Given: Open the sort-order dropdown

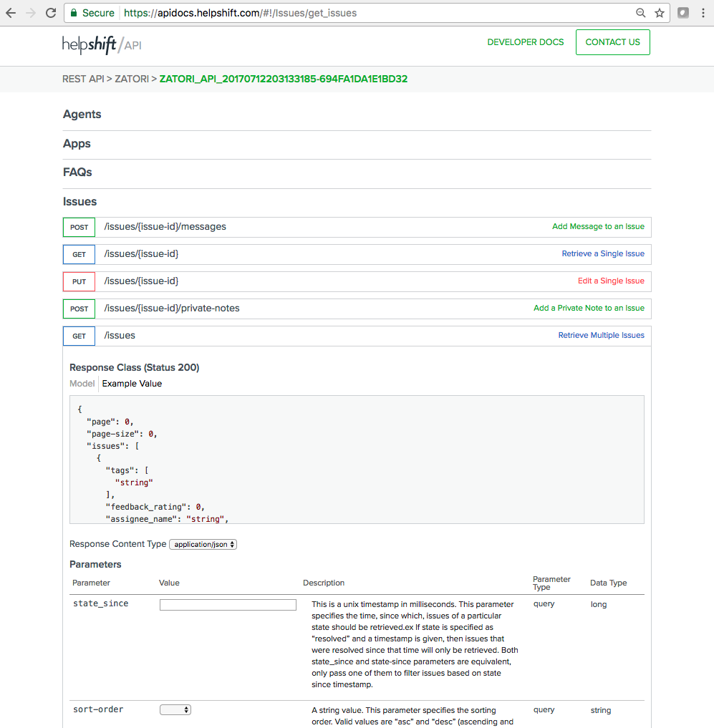Looking at the screenshot, I should click(x=175, y=710).
